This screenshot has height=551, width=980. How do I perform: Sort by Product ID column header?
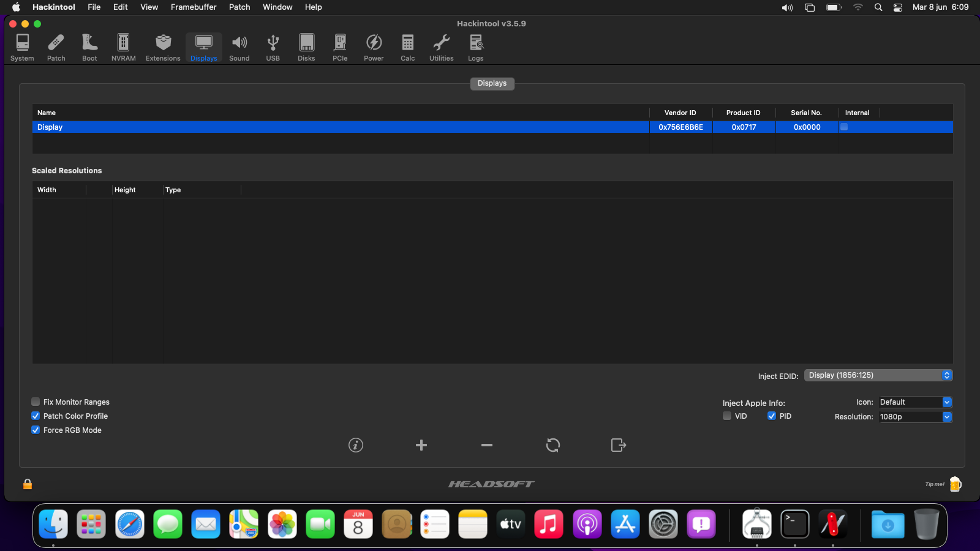click(x=744, y=113)
